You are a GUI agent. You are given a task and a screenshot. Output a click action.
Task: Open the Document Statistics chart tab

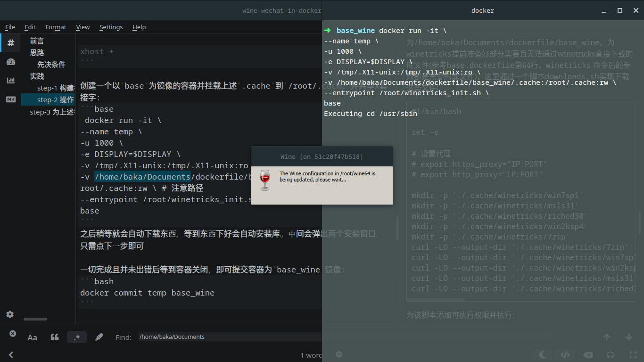tap(10, 81)
